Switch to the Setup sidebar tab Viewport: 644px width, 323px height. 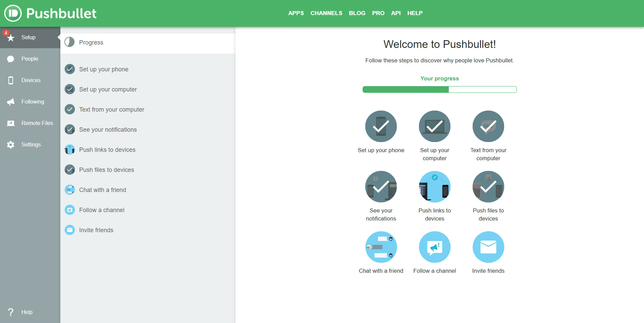pyautogui.click(x=30, y=38)
